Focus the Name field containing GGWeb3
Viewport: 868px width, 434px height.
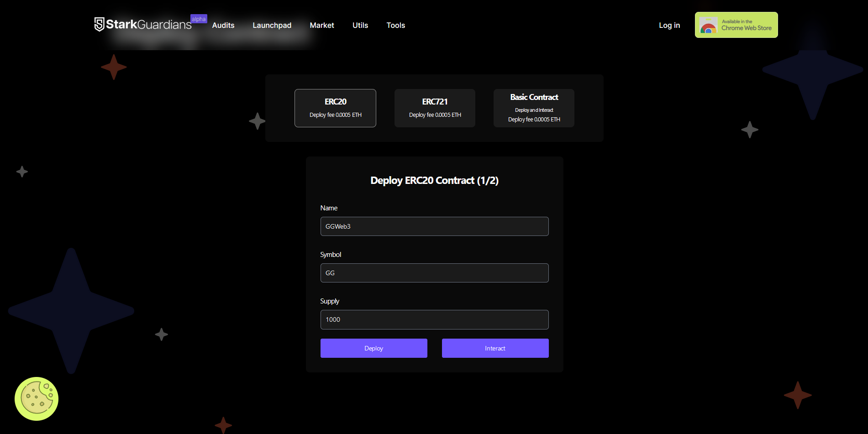click(x=434, y=226)
